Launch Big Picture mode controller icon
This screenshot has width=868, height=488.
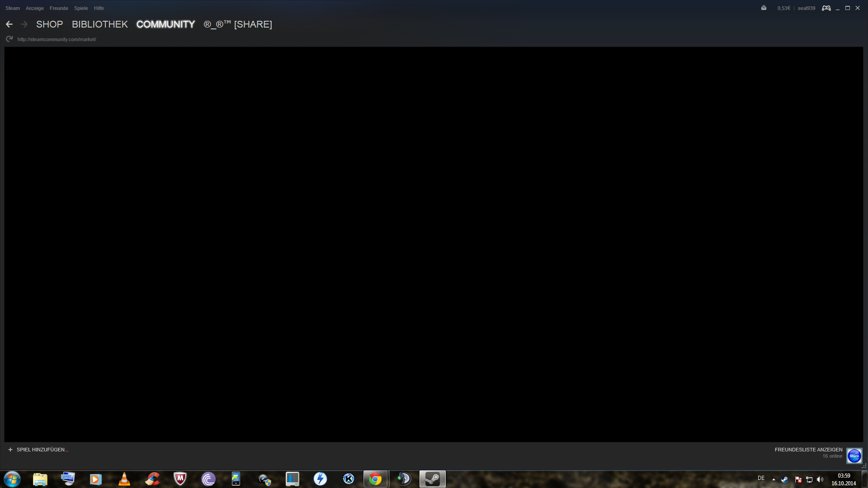pos(826,8)
